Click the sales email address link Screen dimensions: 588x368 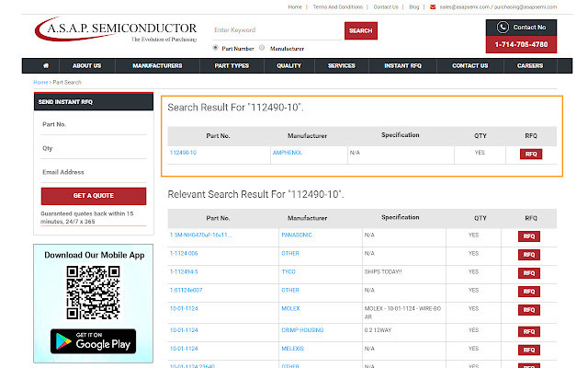(x=464, y=6)
